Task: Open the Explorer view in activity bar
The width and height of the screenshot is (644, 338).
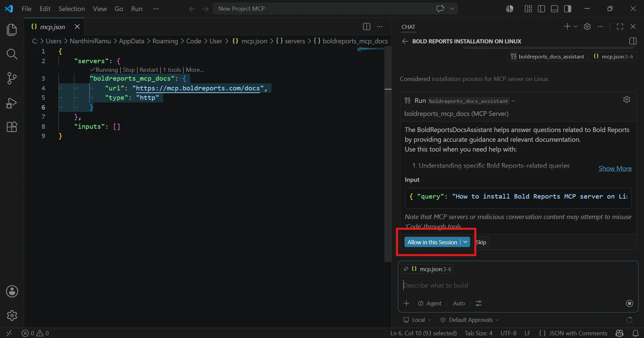Action: pyautogui.click(x=12, y=30)
